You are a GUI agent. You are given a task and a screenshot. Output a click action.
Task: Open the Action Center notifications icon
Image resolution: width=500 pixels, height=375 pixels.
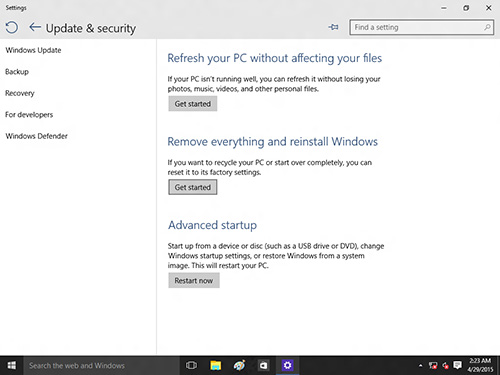pos(458,365)
